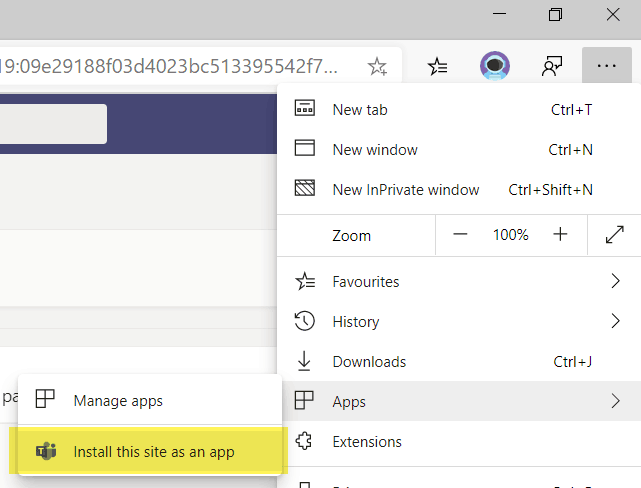Open the Favourites list toolbar icon
This screenshot has height=488, width=641.
(x=437, y=67)
